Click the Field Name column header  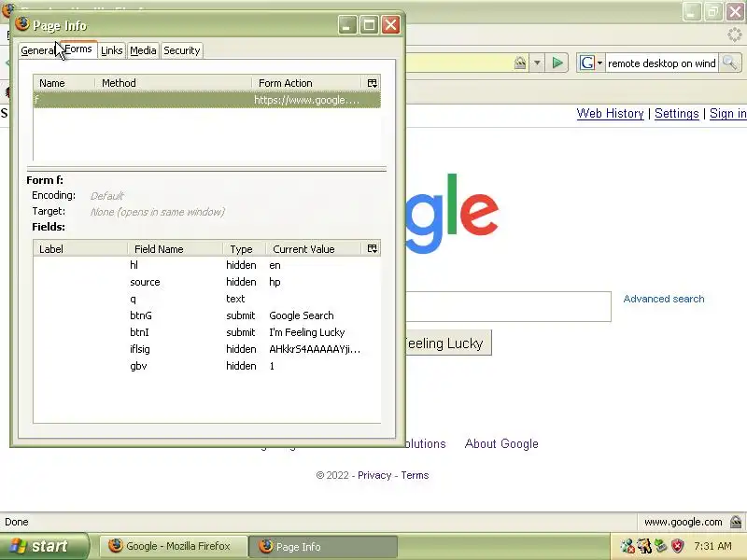176,249
